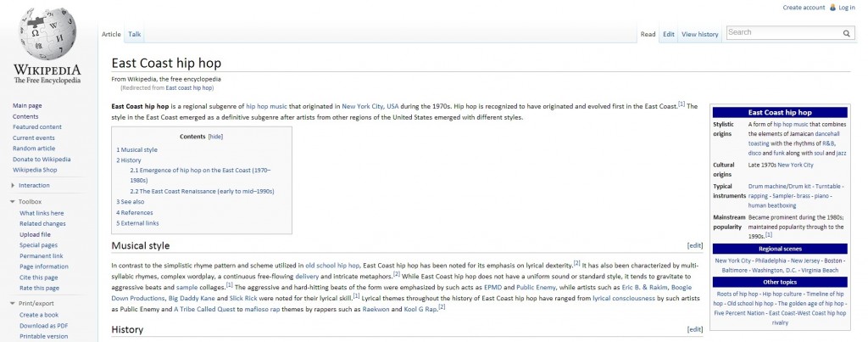Open the View history tab

[x=699, y=35]
